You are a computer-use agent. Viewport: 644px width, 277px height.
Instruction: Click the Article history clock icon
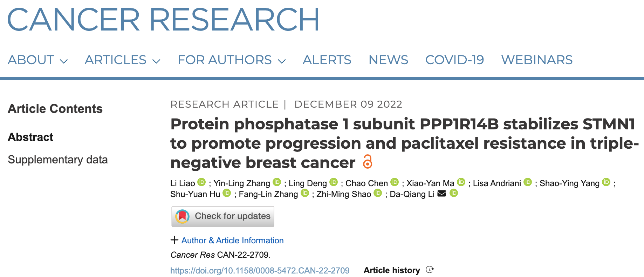430,270
